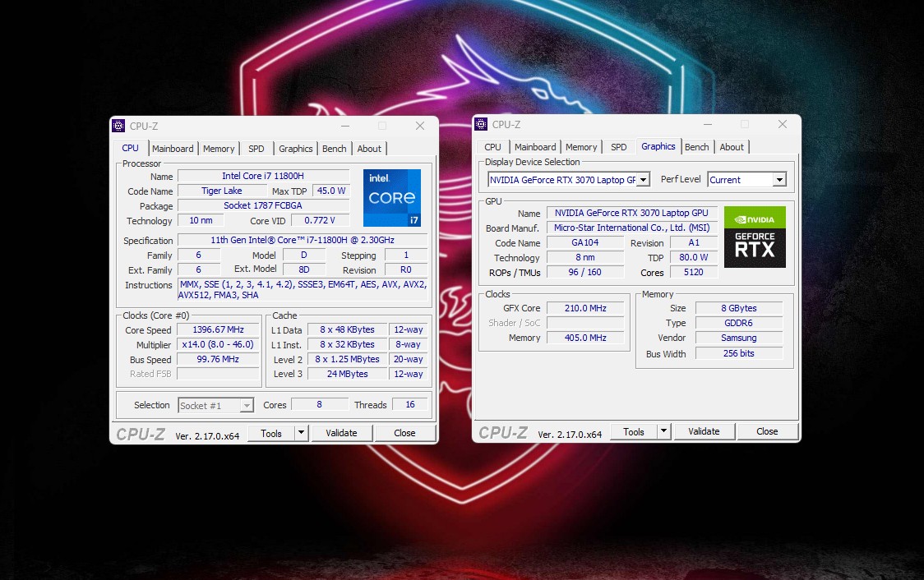Click the CPU-Z icon in left title bar
Image resolution: width=924 pixels, height=580 pixels.
point(118,125)
